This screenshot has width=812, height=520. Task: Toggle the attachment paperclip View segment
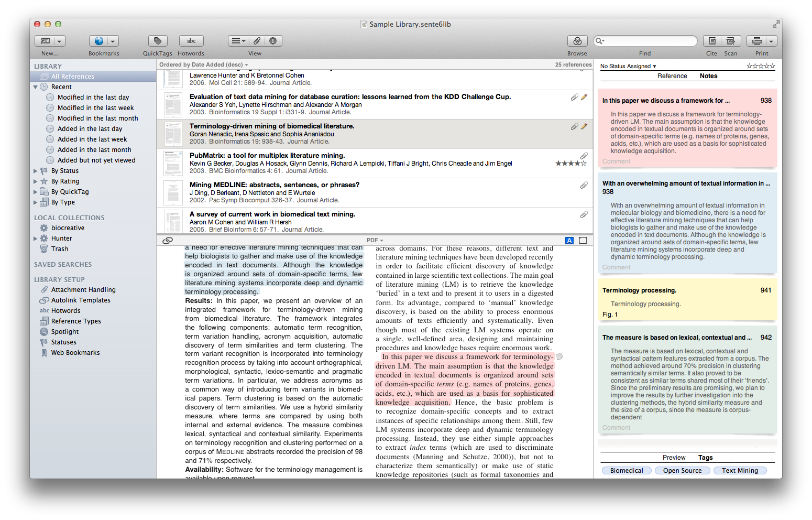pos(257,41)
